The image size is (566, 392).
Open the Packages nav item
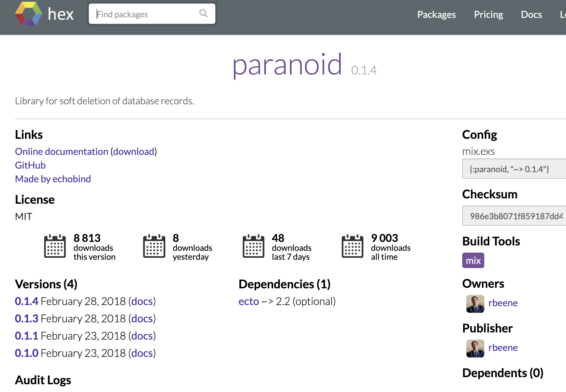[437, 14]
